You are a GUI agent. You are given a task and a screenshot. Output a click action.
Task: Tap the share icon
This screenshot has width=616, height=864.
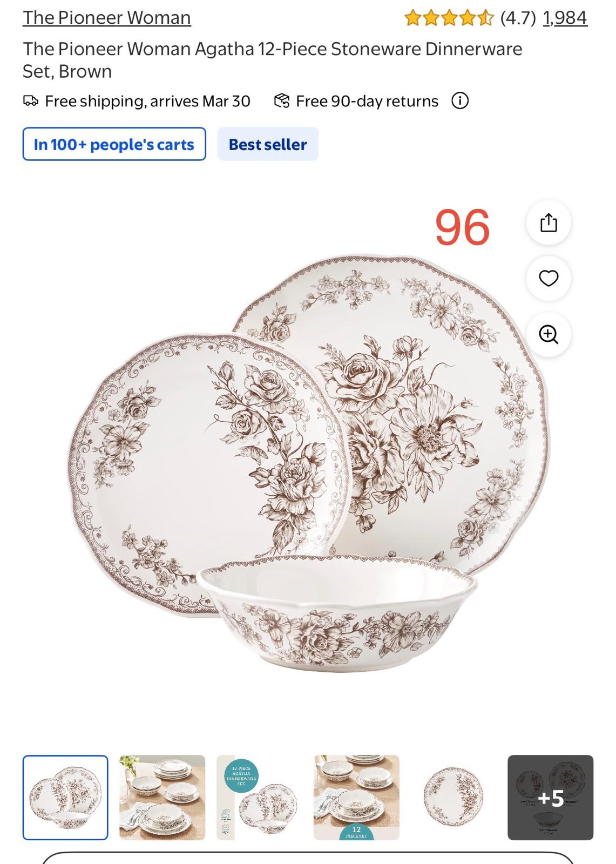coord(549,222)
